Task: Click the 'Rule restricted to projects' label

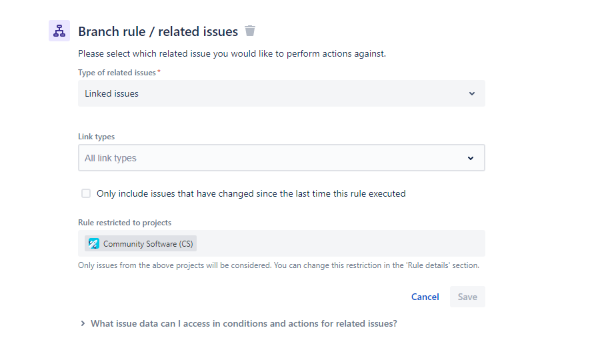Action: tap(125, 223)
